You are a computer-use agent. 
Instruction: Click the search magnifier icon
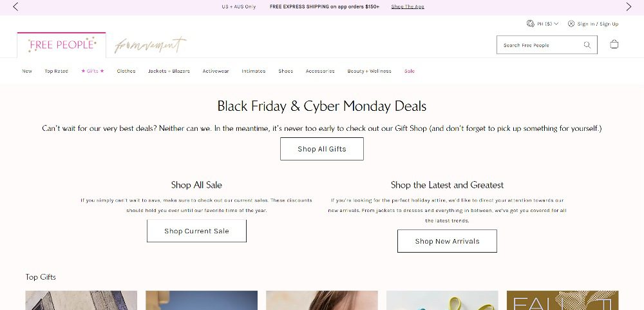click(x=587, y=45)
